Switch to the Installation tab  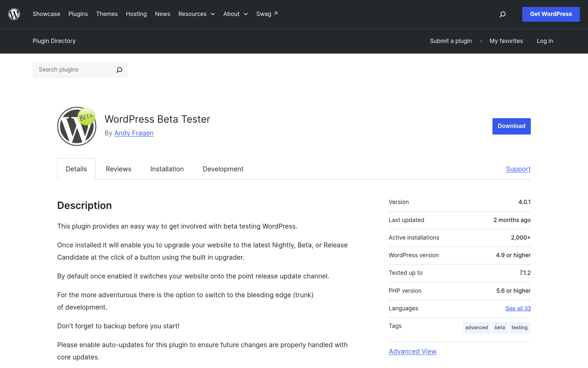click(167, 169)
